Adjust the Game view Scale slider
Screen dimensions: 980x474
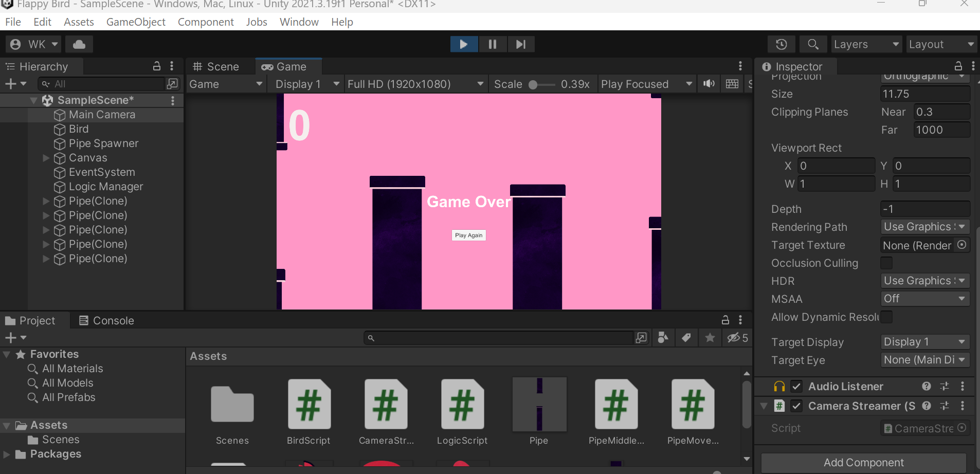tap(533, 84)
